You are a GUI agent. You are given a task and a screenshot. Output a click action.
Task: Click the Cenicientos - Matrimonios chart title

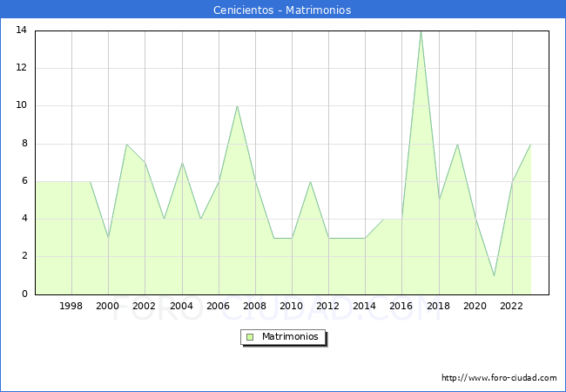282,10
